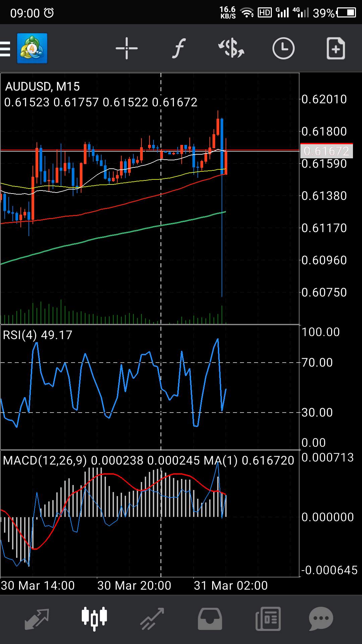Switch to the Chart candlestick tab

pyautogui.click(x=95, y=619)
